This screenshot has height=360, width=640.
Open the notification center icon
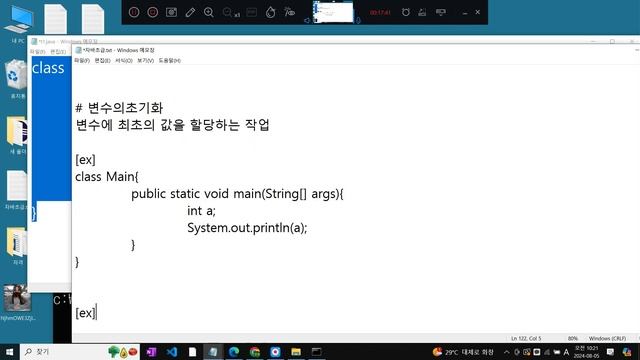(x=610, y=352)
